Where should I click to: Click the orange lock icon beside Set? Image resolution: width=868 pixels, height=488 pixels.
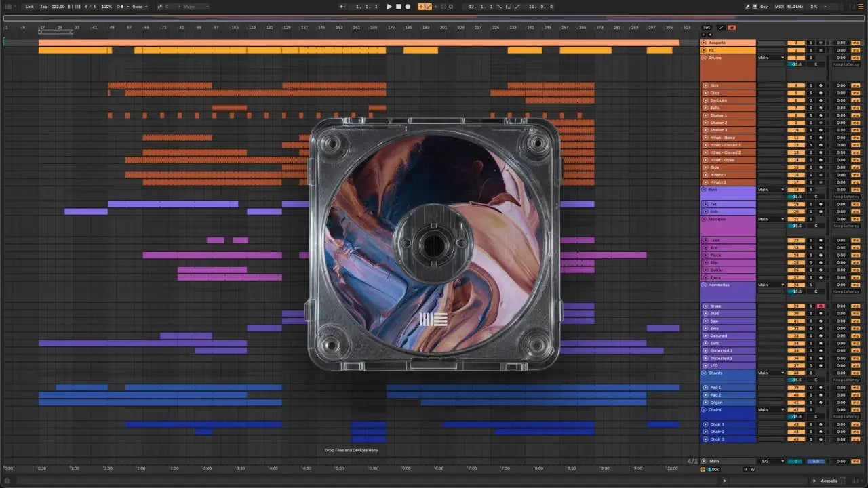[732, 28]
